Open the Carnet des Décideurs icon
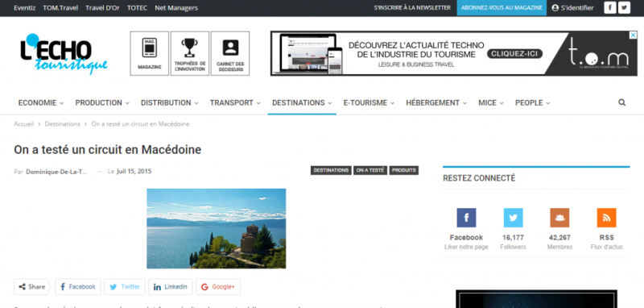 coord(230,53)
